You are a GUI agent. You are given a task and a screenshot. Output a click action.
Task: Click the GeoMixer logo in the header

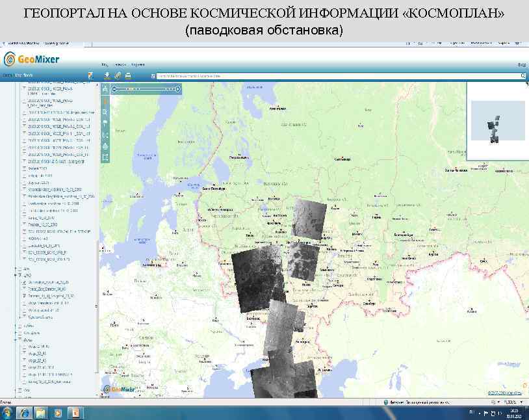click(31, 59)
